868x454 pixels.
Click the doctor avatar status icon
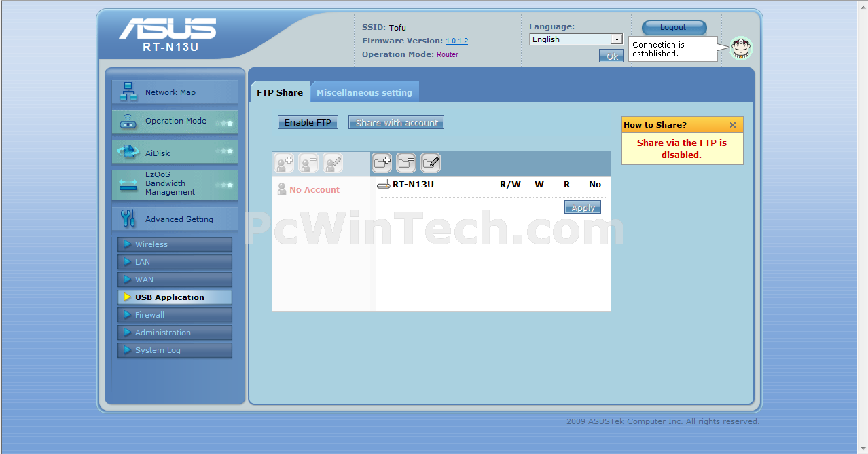[x=741, y=48]
